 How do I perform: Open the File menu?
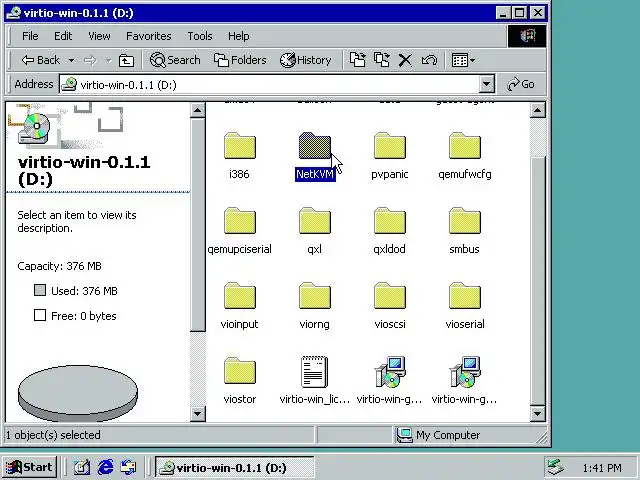[30, 36]
